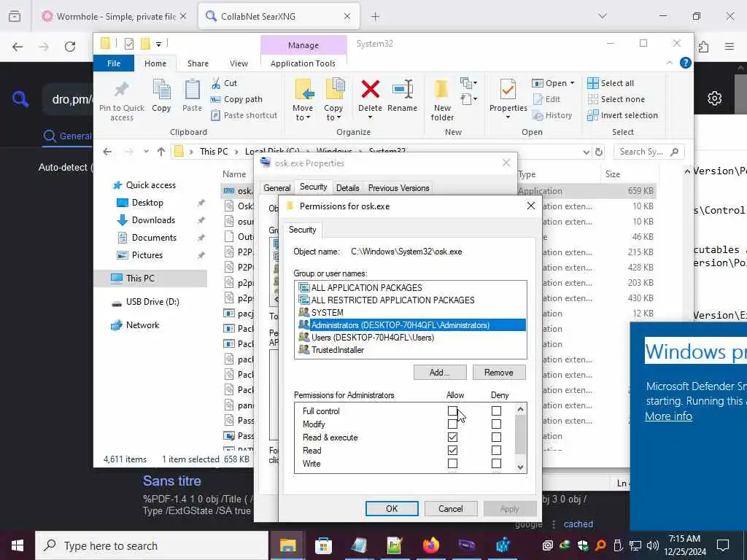Click the Add... button

[440, 373]
